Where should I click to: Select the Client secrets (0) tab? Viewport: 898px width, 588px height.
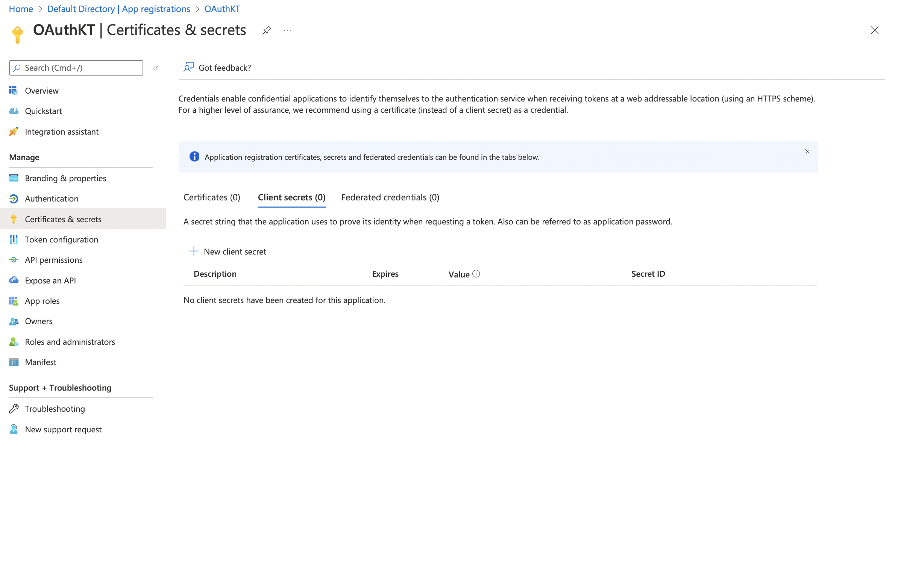tap(292, 197)
